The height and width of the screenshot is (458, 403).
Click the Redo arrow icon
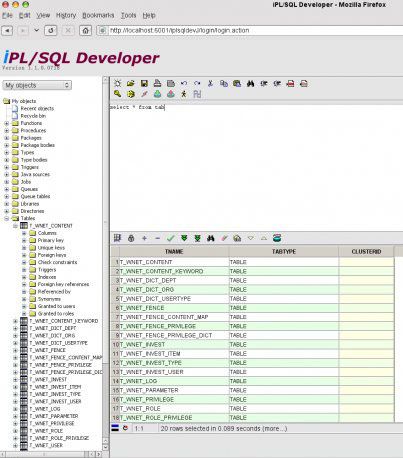tap(197, 83)
